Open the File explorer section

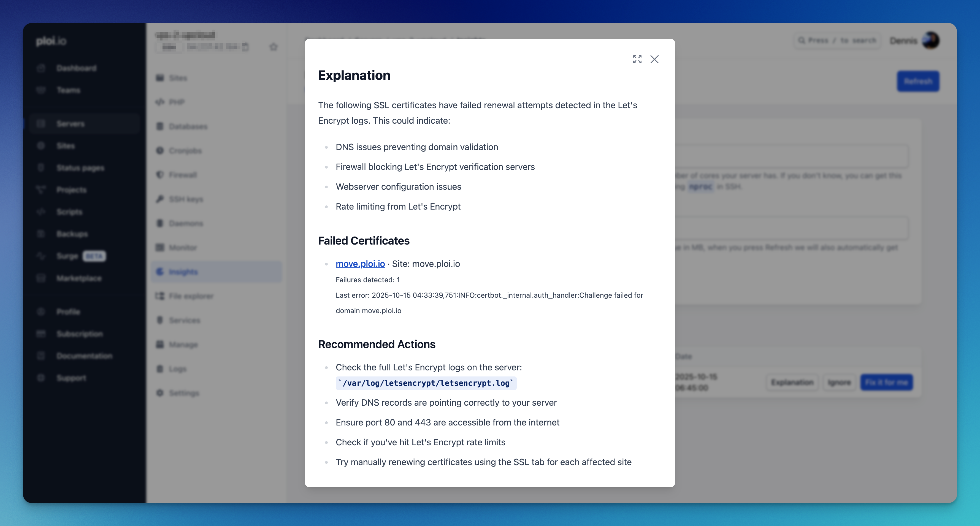point(191,296)
